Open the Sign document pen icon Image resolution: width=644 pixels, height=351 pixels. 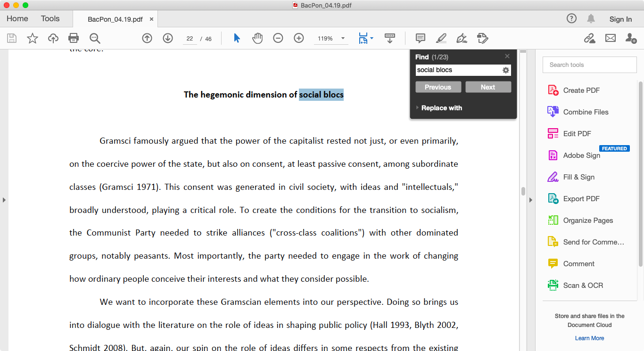point(462,38)
